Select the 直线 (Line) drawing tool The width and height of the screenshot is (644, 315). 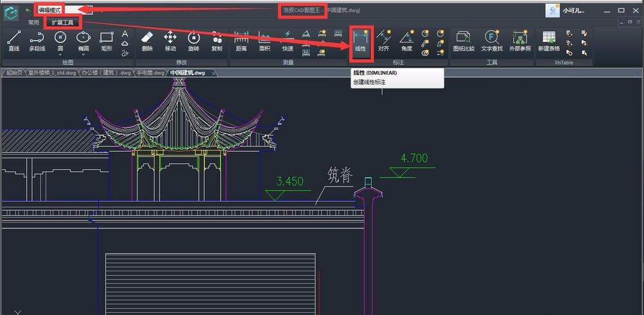[13, 40]
